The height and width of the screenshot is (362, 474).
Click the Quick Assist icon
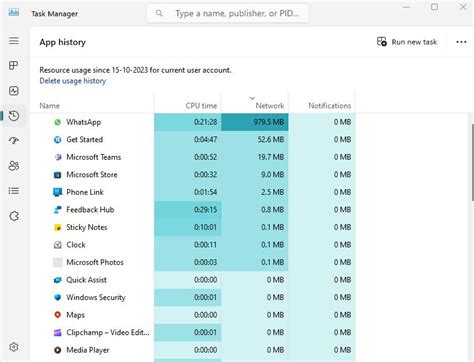[58, 280]
